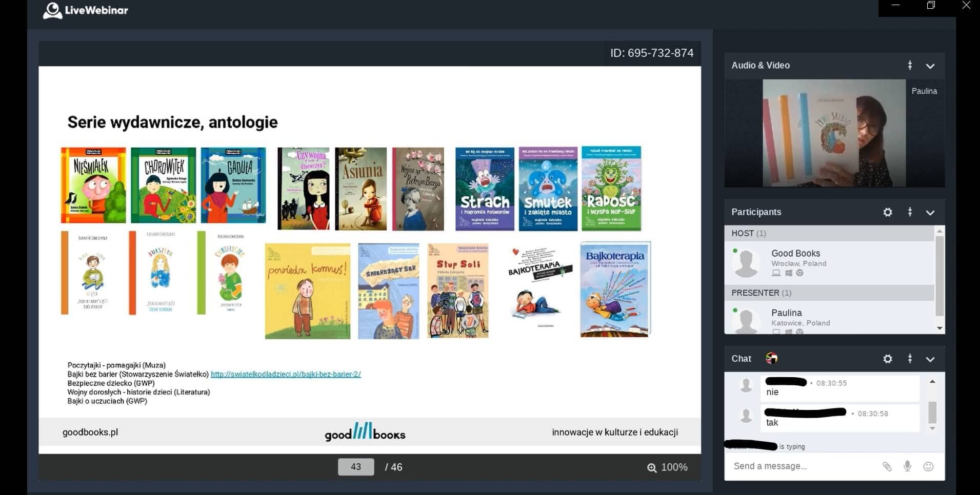Click the PRESENTER (1) section header
This screenshot has height=495, width=980.
coord(830,293)
